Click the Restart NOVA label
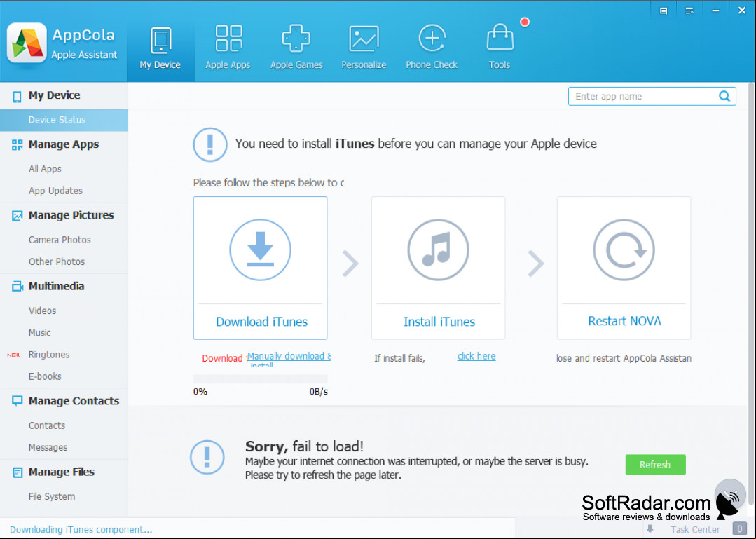This screenshot has width=756, height=539. point(624,321)
